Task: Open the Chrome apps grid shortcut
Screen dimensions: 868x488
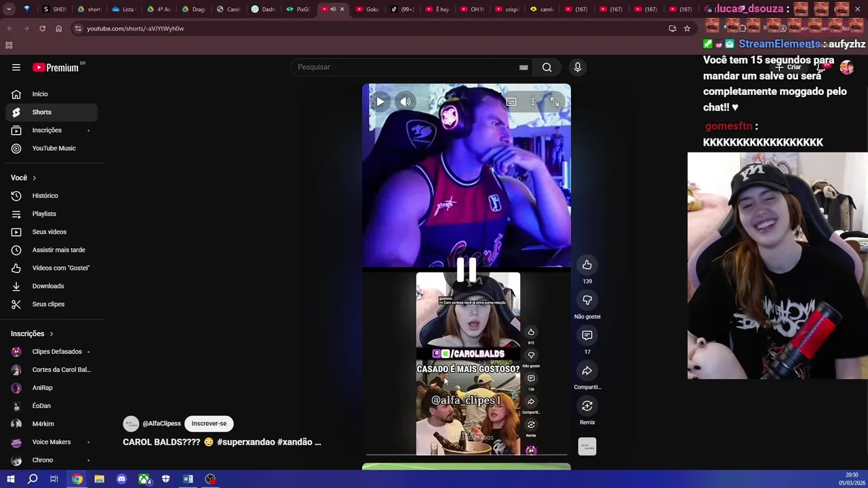Action: 9,45
